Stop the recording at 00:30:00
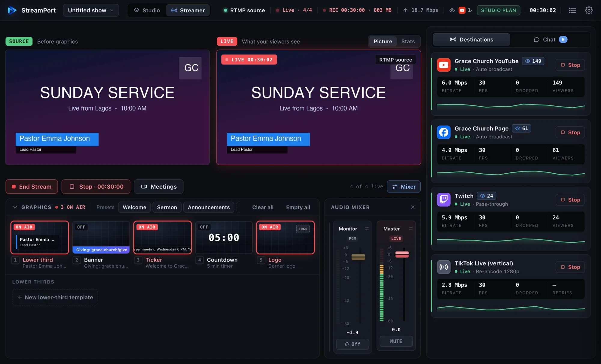Viewport: 601px width, 364px height. [96, 187]
